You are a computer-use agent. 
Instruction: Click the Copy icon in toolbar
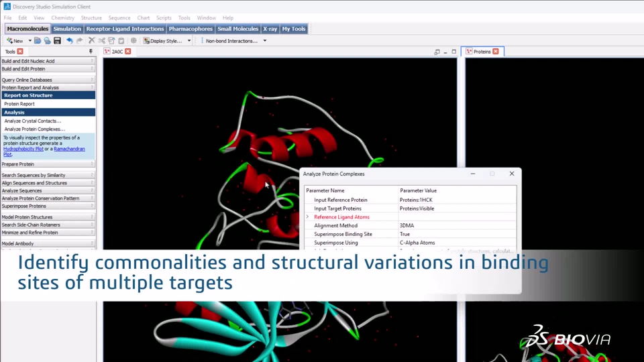(111, 41)
